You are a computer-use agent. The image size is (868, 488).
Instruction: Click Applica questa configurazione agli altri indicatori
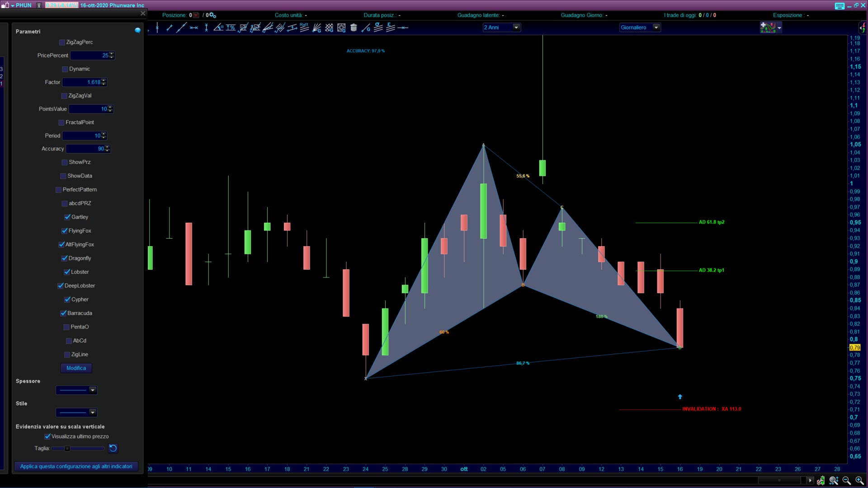coord(76,466)
